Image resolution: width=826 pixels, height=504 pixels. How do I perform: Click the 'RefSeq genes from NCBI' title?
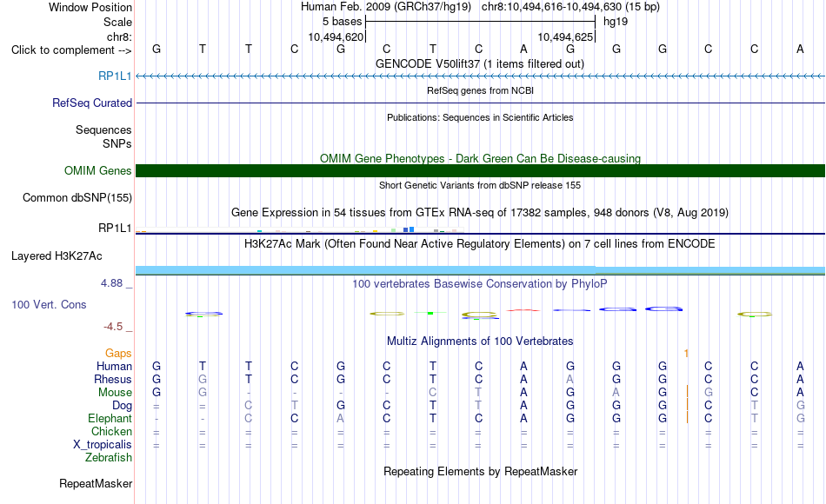point(480,90)
